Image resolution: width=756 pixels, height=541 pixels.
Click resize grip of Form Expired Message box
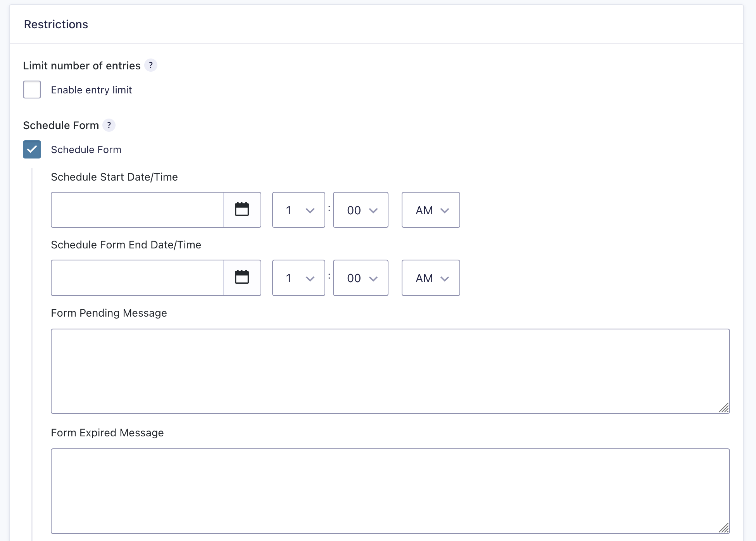pyautogui.click(x=723, y=527)
